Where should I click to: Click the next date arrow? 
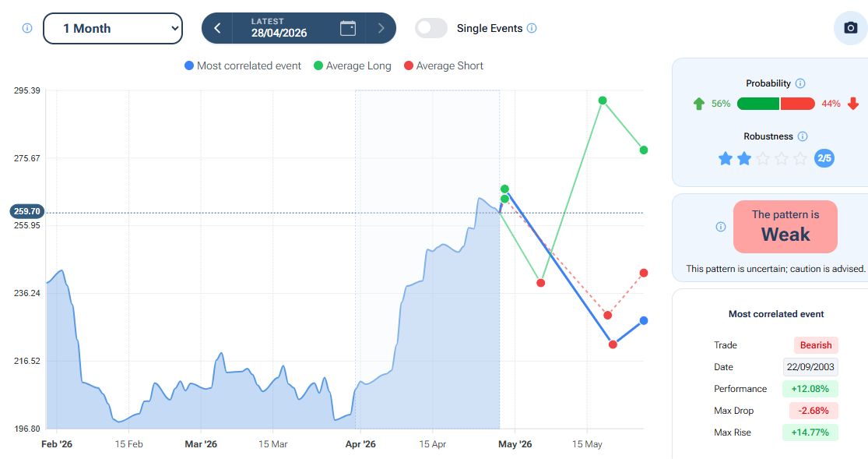pos(381,28)
